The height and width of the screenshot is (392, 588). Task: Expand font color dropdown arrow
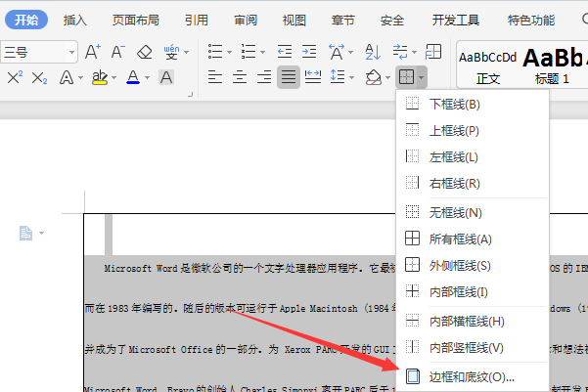click(147, 78)
